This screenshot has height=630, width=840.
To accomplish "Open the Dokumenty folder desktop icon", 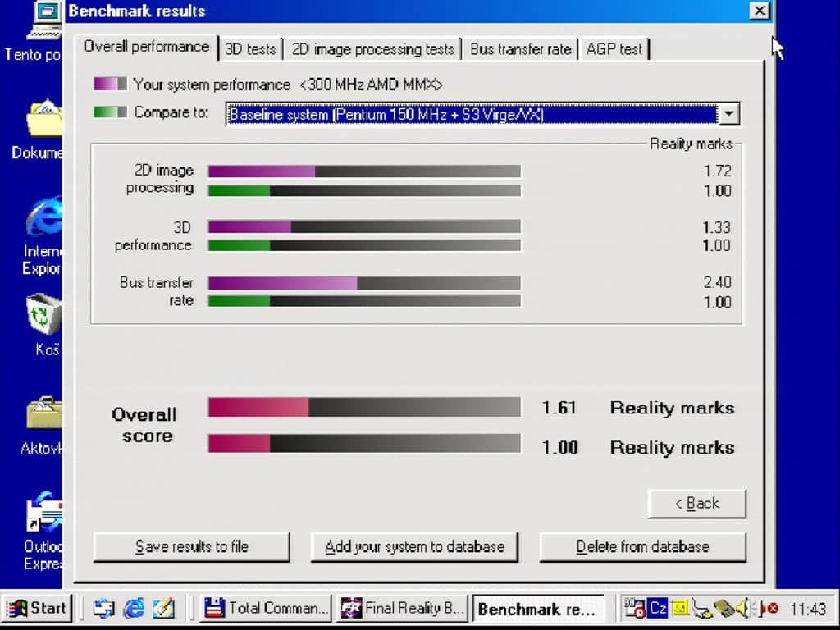I will coord(44,116).
